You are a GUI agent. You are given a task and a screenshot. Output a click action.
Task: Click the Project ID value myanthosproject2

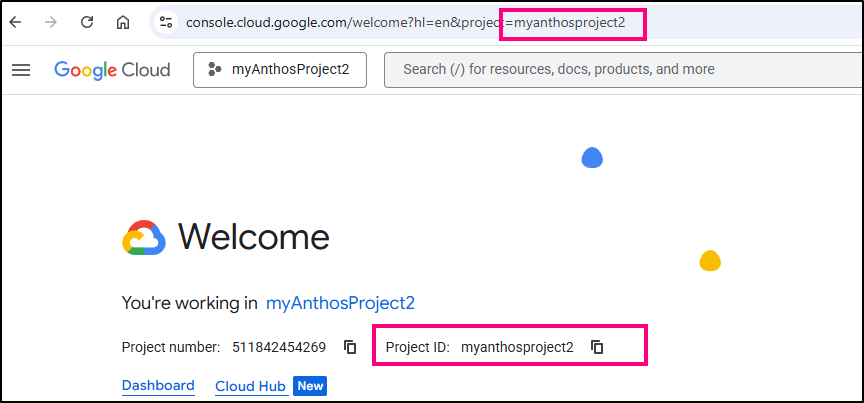[x=517, y=347]
